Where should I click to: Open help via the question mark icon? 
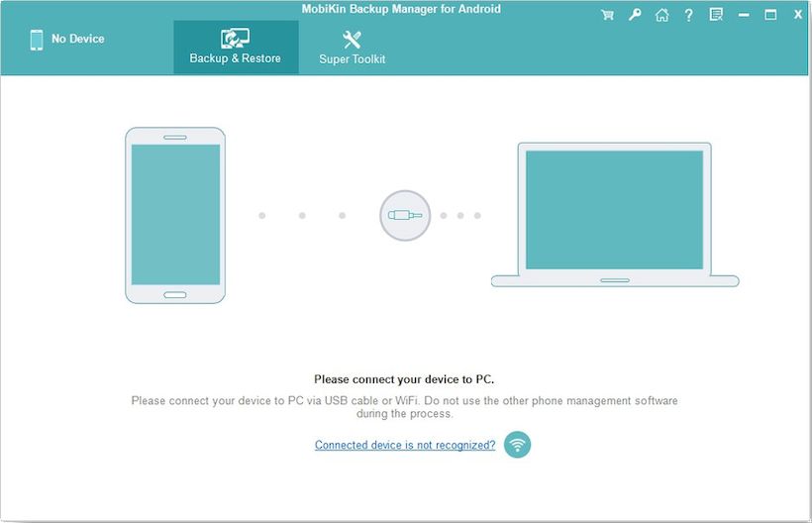click(x=689, y=15)
